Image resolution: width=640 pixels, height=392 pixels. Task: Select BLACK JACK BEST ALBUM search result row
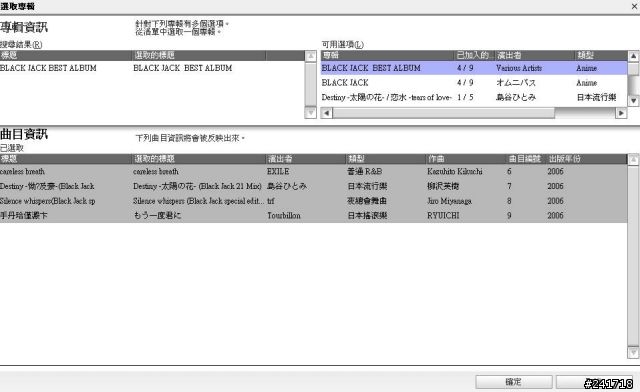coord(152,68)
